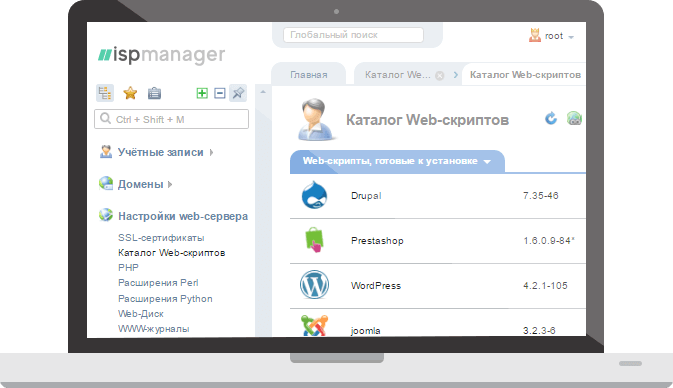
Task: Open WWW-журналы menu item
Action: tap(154, 329)
